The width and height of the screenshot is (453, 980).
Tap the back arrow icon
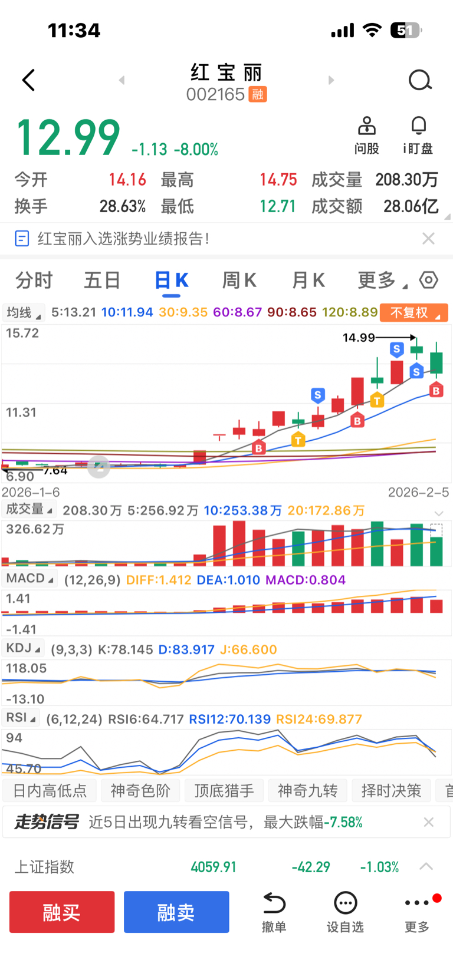coord(28,80)
